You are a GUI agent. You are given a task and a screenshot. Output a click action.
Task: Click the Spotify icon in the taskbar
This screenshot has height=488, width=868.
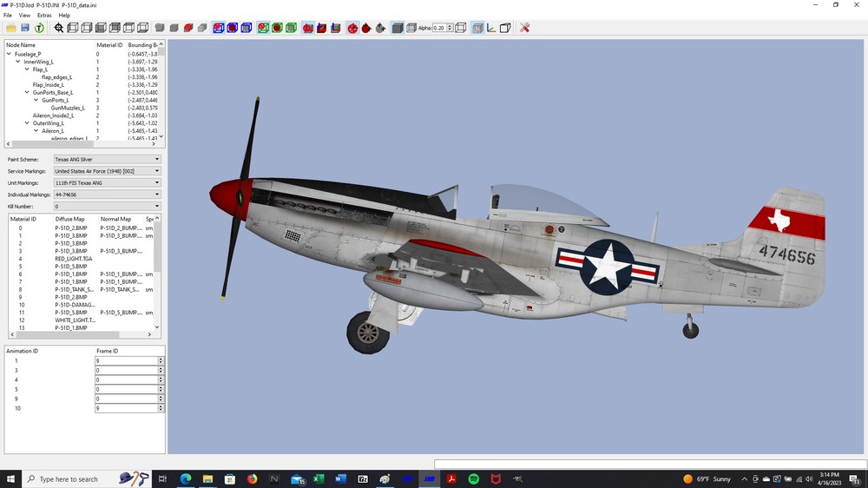pyautogui.click(x=473, y=478)
